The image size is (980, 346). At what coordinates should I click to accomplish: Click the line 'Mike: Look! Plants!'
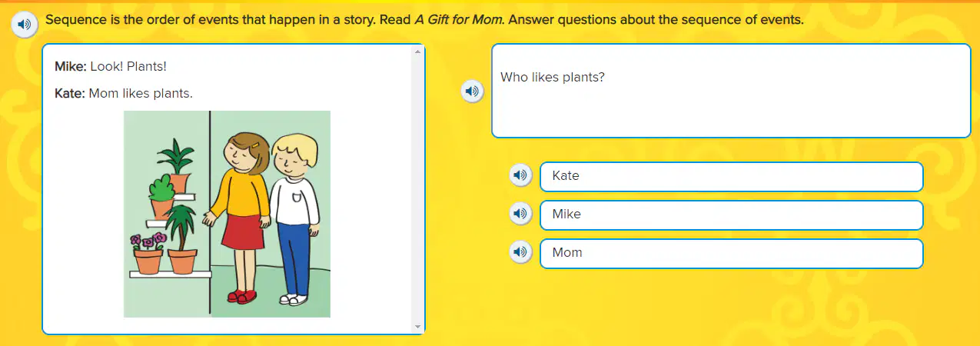(x=111, y=67)
